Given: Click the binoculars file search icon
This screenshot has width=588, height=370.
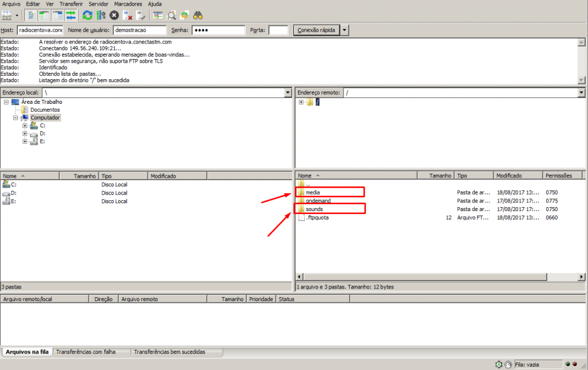Looking at the screenshot, I should [198, 15].
